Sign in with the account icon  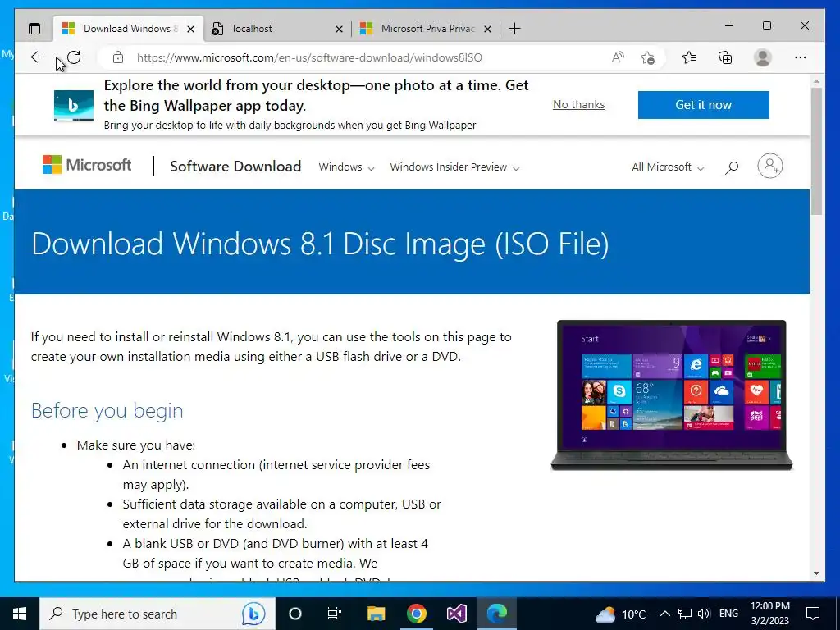769,166
